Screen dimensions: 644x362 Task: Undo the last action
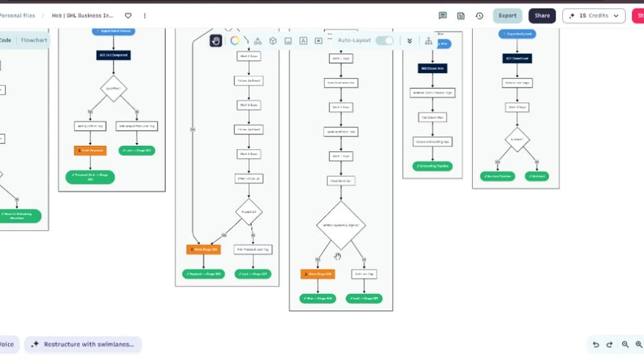pyautogui.click(x=596, y=344)
